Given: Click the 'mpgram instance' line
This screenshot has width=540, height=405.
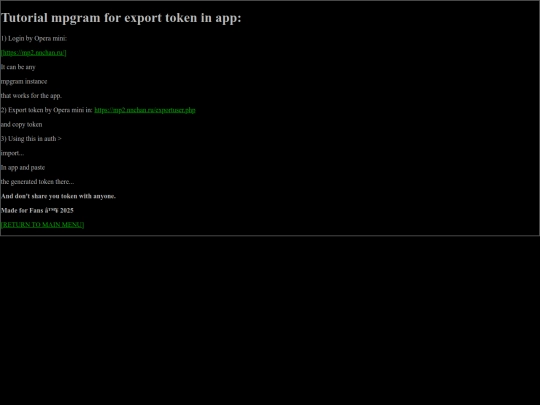Looking at the screenshot, I should 24,82.
